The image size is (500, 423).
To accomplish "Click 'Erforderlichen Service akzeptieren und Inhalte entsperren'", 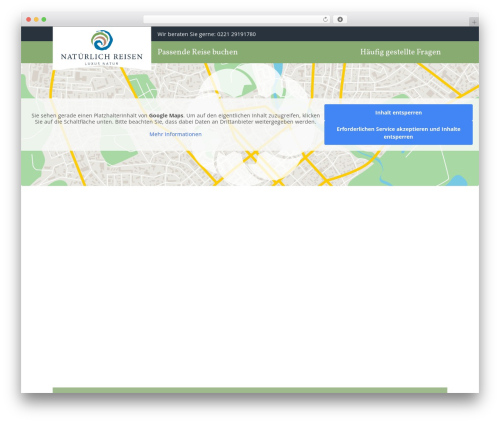I will (398, 133).
